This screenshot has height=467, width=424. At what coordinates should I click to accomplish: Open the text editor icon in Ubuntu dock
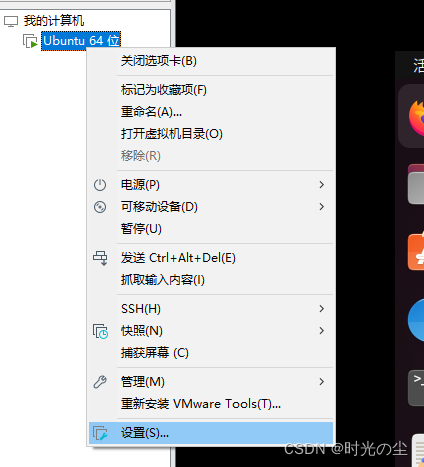click(418, 450)
